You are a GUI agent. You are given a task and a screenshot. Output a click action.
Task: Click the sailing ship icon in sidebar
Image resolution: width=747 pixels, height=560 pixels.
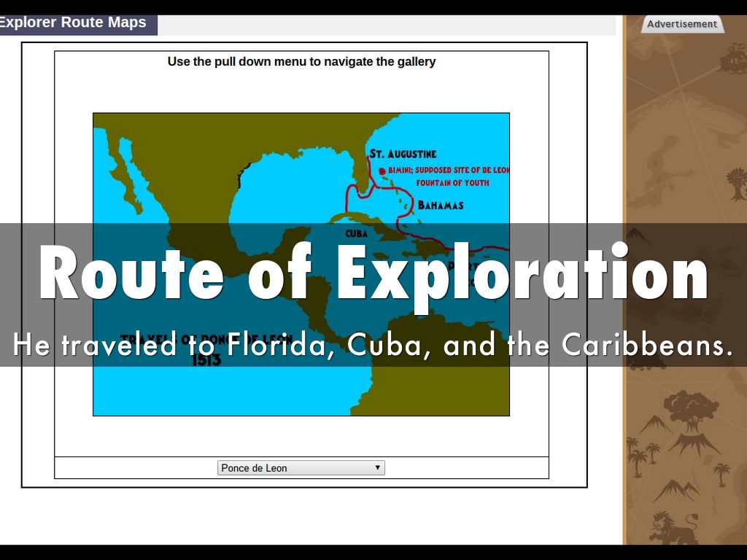click(732, 60)
